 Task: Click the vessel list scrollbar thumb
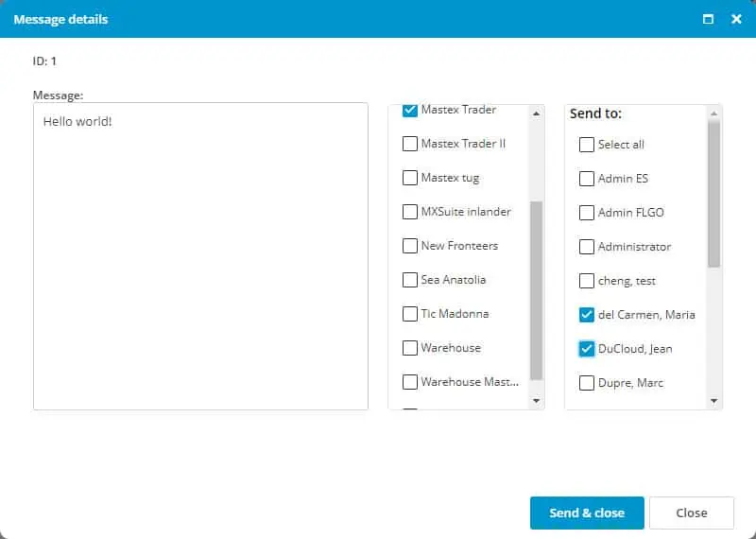click(x=536, y=289)
